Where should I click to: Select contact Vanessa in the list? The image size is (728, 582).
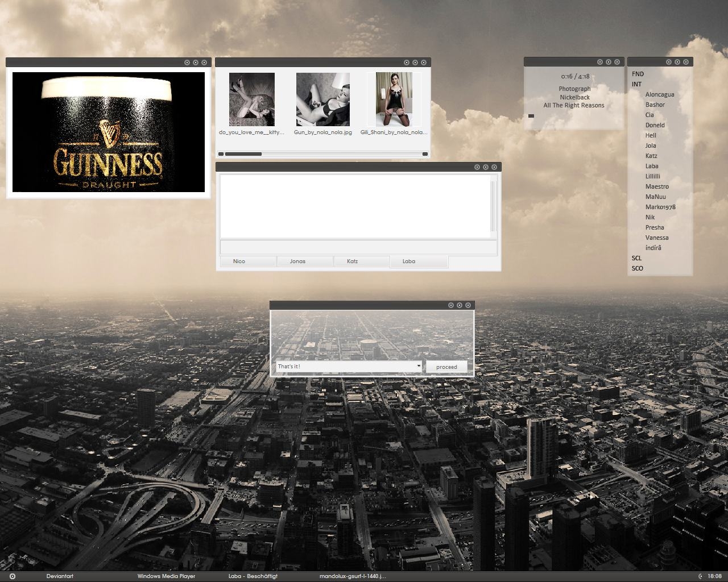point(657,238)
